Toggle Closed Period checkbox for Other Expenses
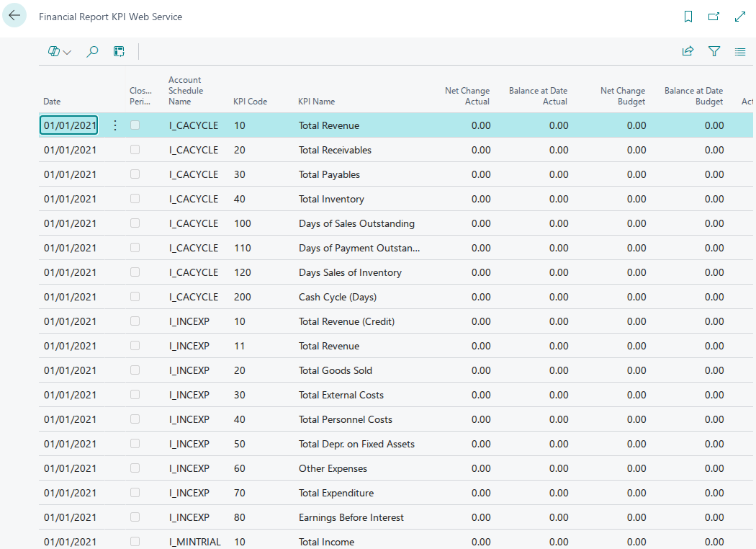 135,468
